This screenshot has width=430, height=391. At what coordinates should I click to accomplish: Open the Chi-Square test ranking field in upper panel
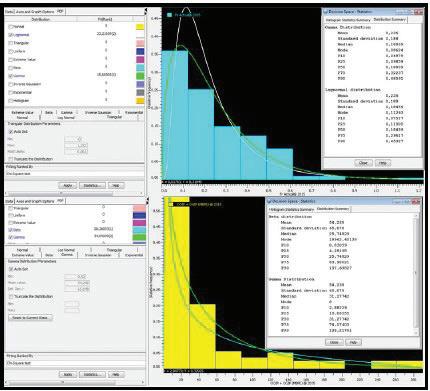click(x=75, y=174)
